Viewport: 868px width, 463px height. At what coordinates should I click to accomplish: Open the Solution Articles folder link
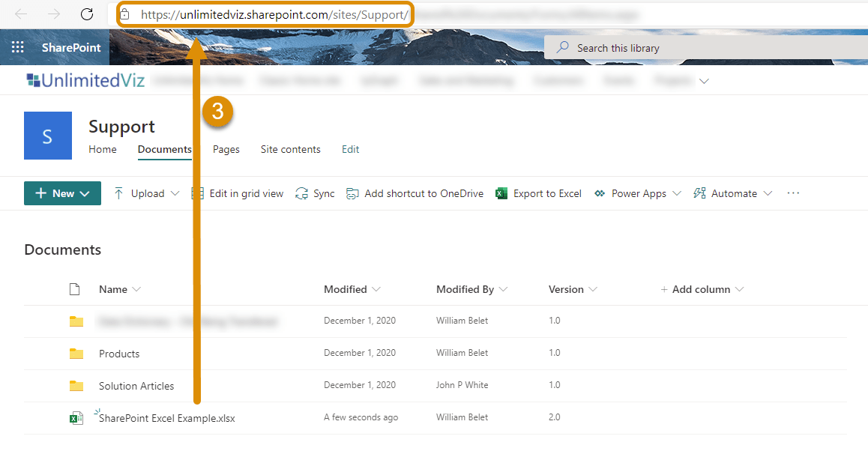point(136,385)
